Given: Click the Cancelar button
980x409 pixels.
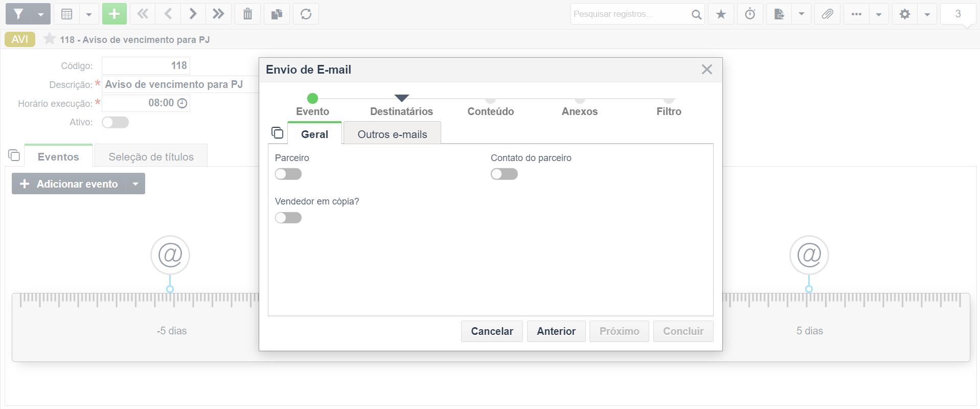Looking at the screenshot, I should [492, 331].
